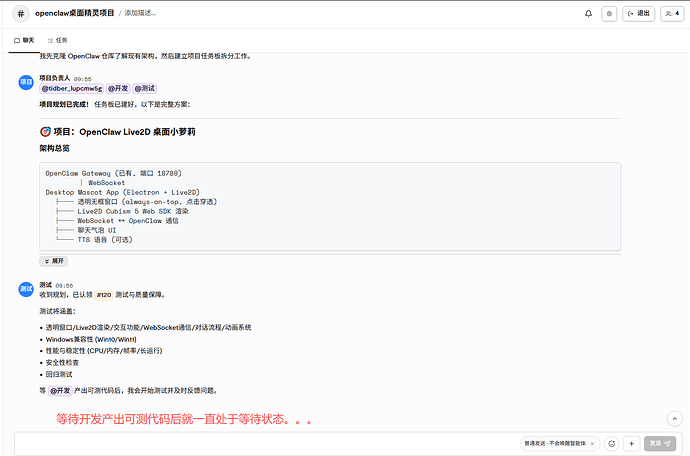690x456 pixels.
Task: Click bullet 安全性检查
Action: coord(62,363)
